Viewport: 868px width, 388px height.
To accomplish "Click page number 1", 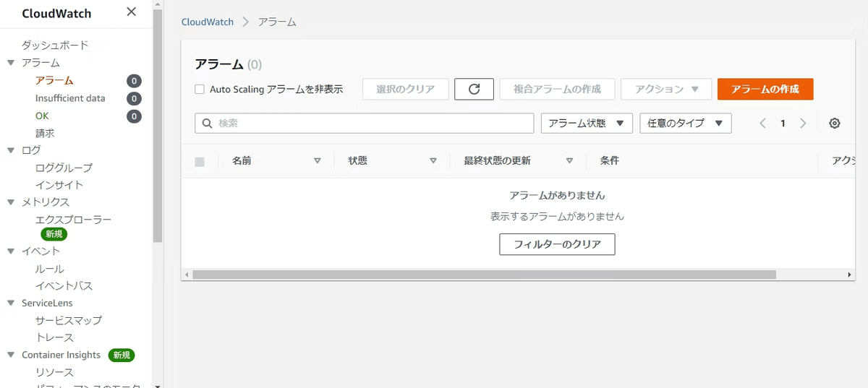I will coord(783,124).
